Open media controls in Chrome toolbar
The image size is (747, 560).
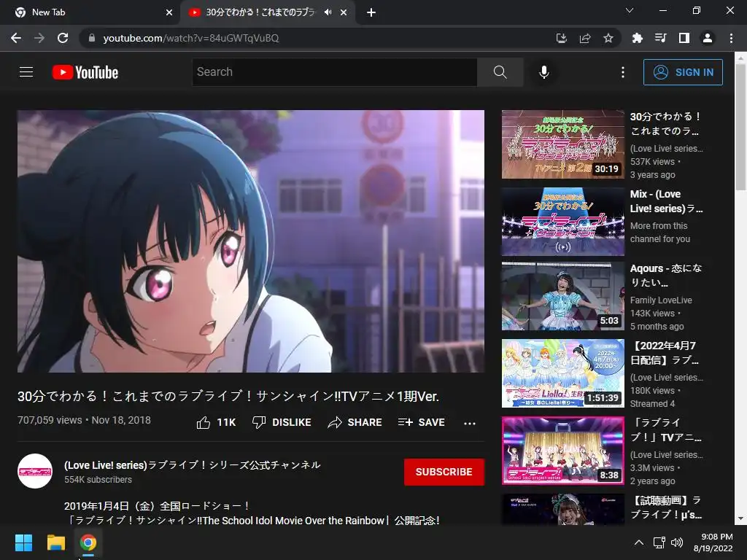[x=660, y=38]
